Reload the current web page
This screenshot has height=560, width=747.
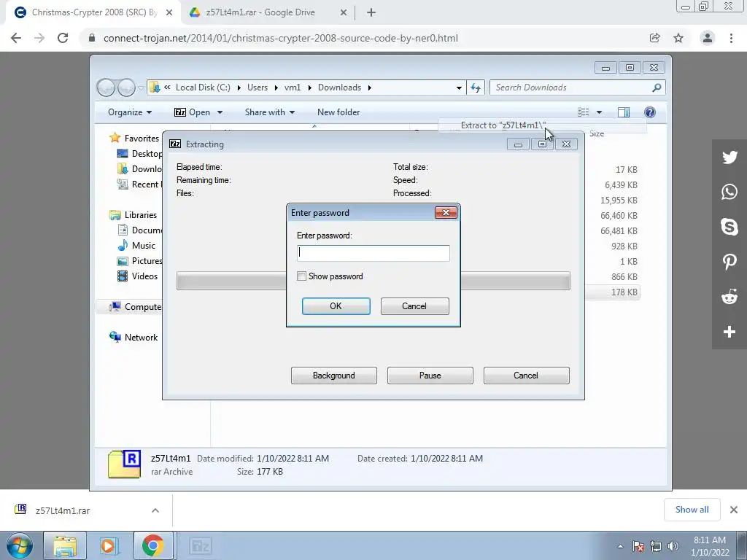tap(63, 38)
